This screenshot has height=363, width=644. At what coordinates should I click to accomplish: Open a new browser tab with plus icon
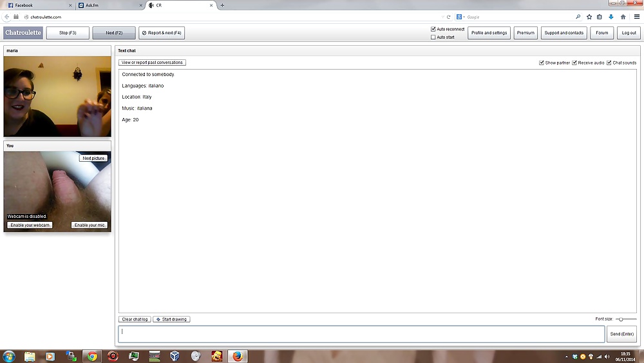tap(222, 5)
